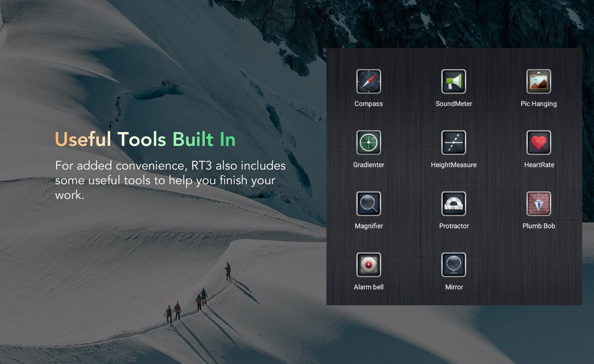The image size is (594, 364).
Task: Open the Mirror tool icon
Action: pos(453,265)
